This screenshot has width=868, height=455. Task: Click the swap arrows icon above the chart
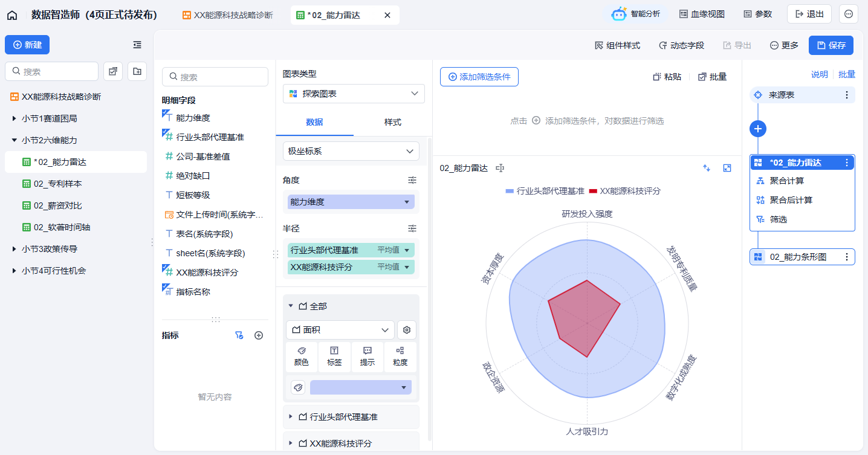[707, 168]
